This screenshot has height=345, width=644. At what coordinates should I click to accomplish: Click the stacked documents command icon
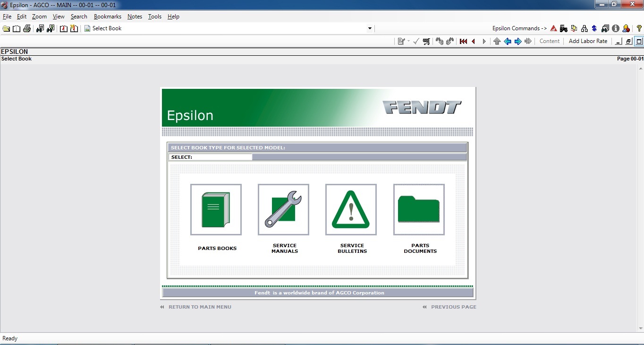(x=574, y=28)
